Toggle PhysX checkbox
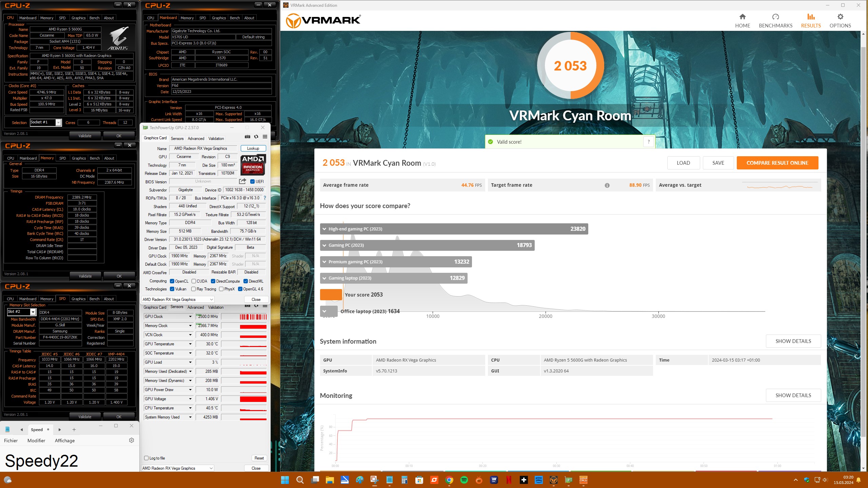The width and height of the screenshot is (868, 488). click(221, 289)
